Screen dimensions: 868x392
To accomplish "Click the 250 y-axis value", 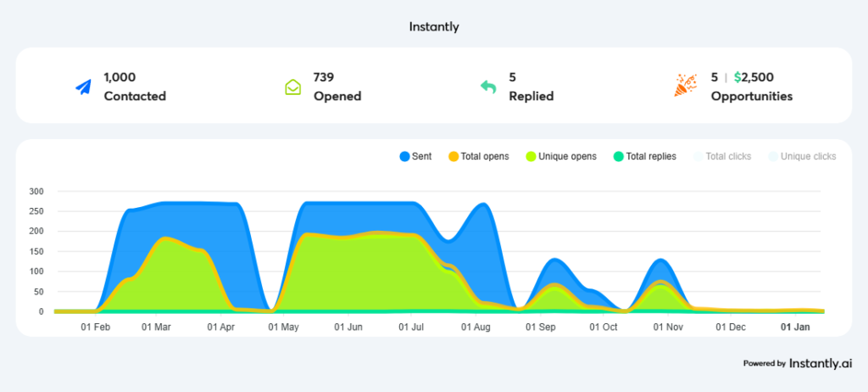I will (x=36, y=211).
